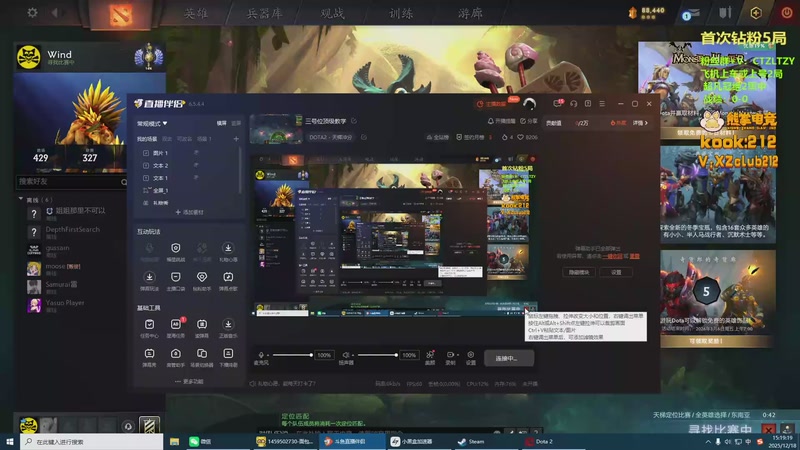This screenshot has width=800, height=450.
Task: Toggle visibility of 文本 1 source
Action: click(x=196, y=178)
